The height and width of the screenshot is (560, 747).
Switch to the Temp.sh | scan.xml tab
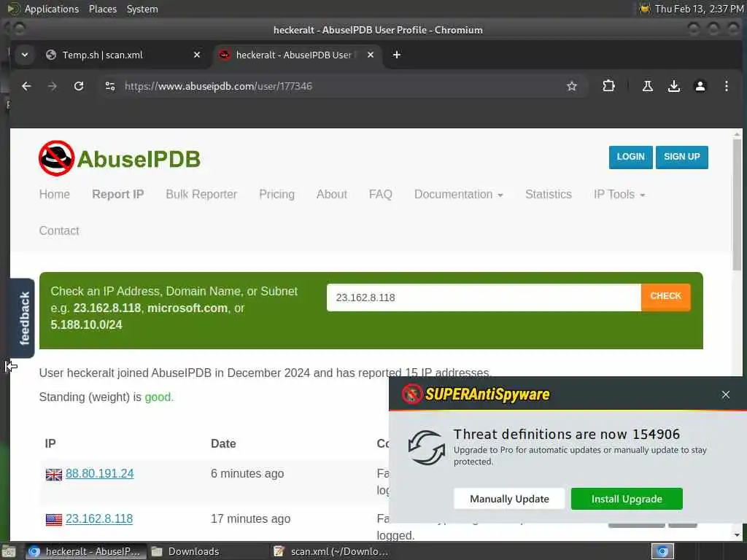102,55
